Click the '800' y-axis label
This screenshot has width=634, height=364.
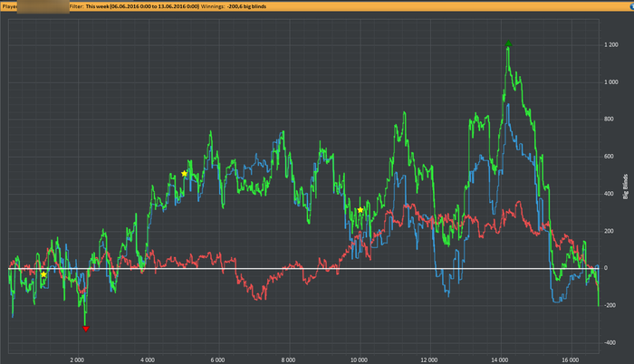(x=609, y=120)
